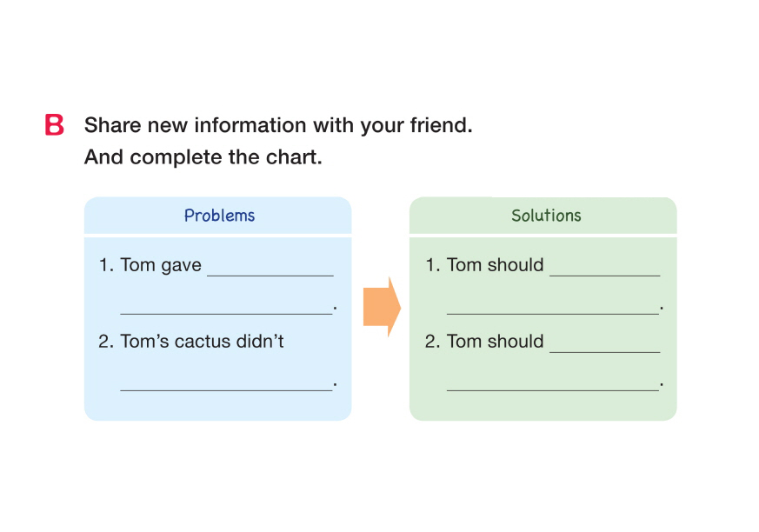Click the blank line after "Tom gave"

[x=270, y=269]
